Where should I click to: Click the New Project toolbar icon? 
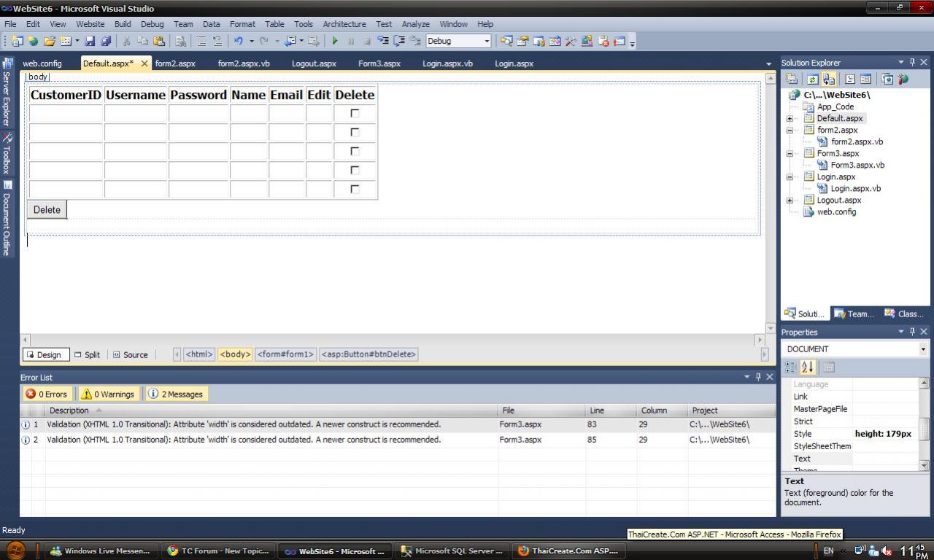tap(18, 42)
